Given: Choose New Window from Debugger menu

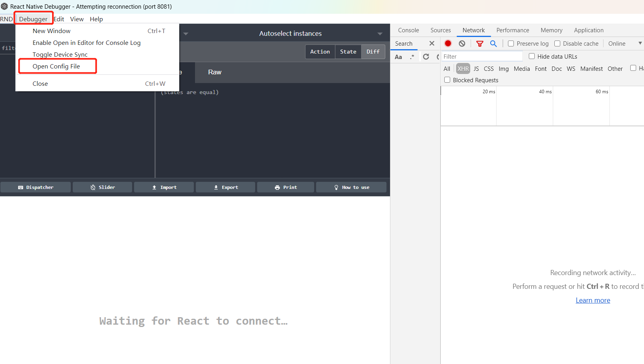Looking at the screenshot, I should coord(97,31).
